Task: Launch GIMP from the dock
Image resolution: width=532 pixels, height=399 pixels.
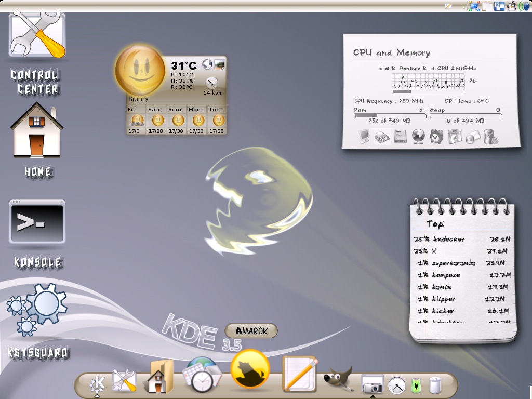Action: coord(338,378)
